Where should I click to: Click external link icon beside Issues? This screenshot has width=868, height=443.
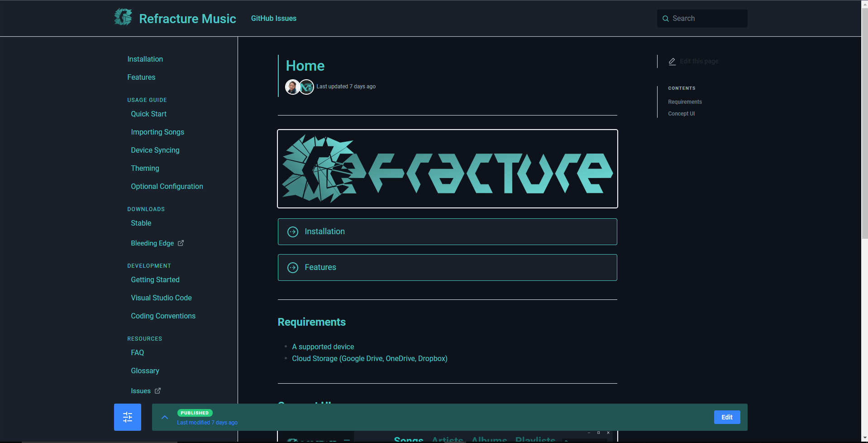pyautogui.click(x=158, y=391)
